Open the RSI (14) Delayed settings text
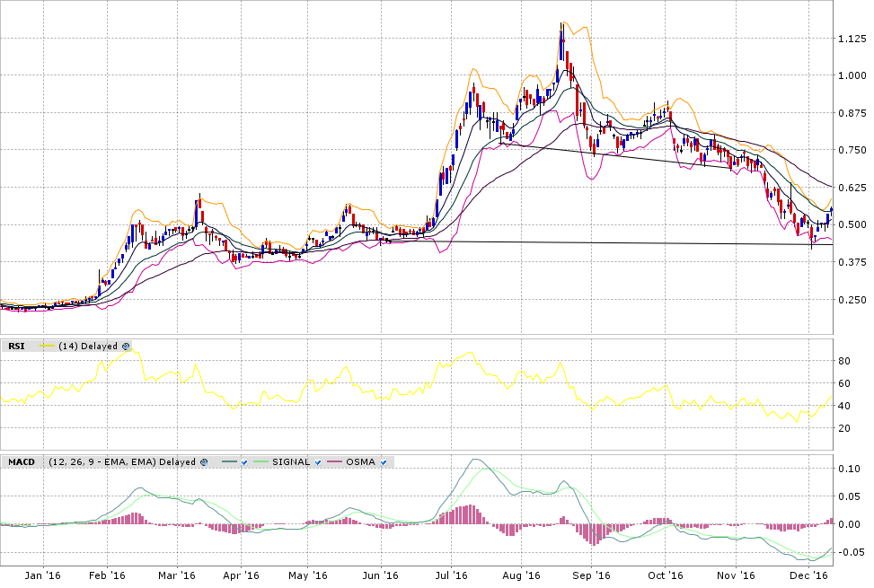Screen dimensions: 874x588 click(88, 346)
